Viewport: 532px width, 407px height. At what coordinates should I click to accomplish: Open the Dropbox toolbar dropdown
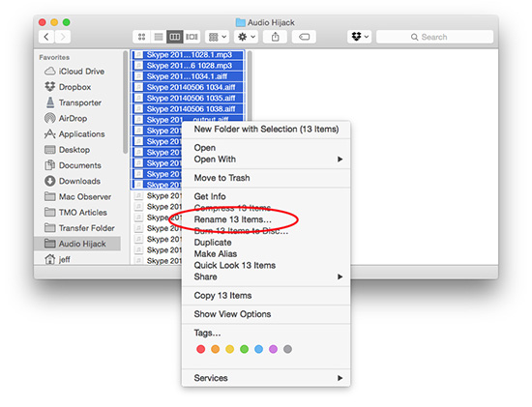pyautogui.click(x=360, y=37)
